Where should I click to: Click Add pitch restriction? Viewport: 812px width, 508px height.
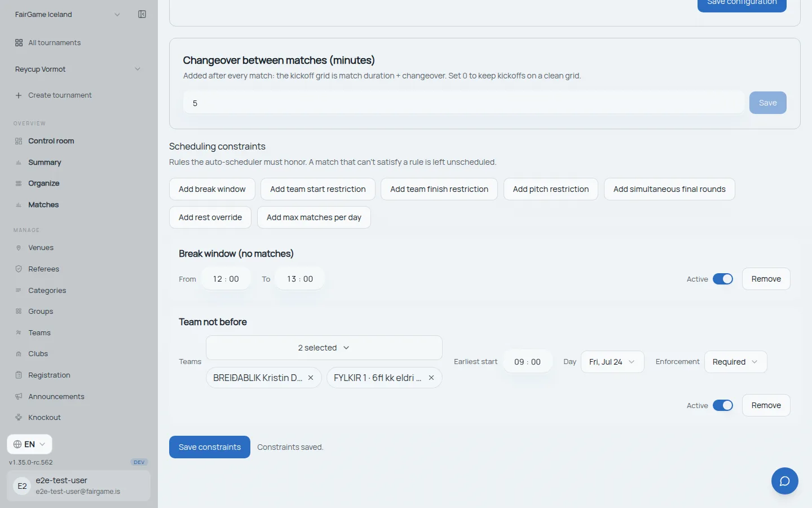point(551,189)
